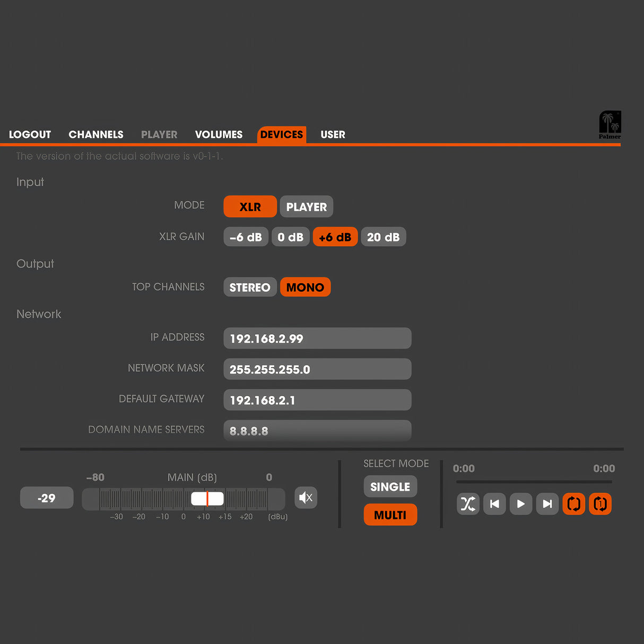Image resolution: width=644 pixels, height=644 pixels.
Task: Open the USER tab
Action: [333, 135]
